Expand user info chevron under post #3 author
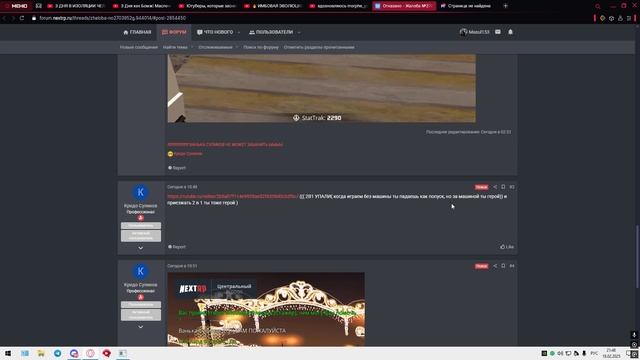 [140, 248]
